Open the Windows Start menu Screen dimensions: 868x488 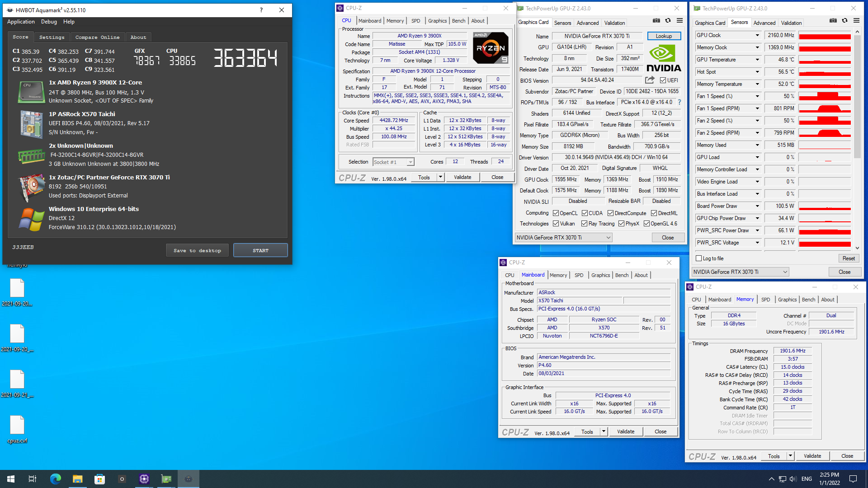click(x=11, y=479)
